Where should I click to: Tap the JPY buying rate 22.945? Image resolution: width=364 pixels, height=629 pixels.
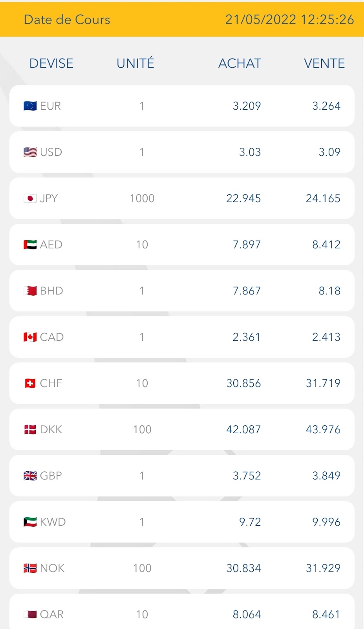coord(243,199)
